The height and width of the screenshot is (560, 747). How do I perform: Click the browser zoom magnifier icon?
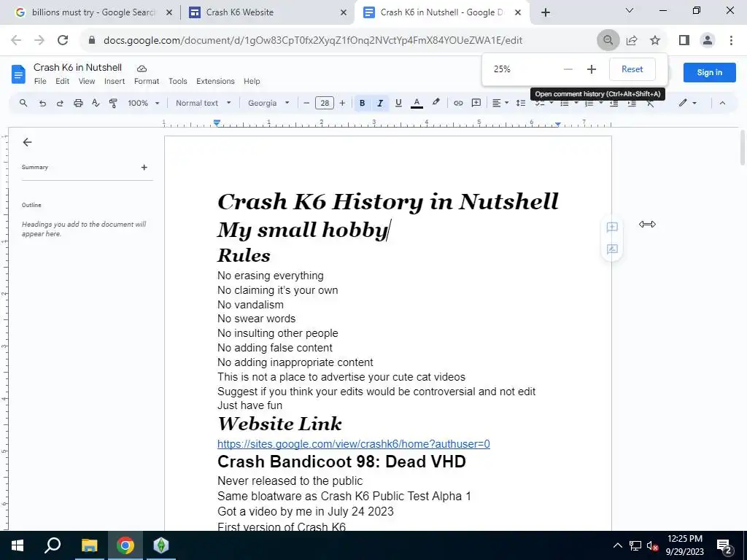608,40
